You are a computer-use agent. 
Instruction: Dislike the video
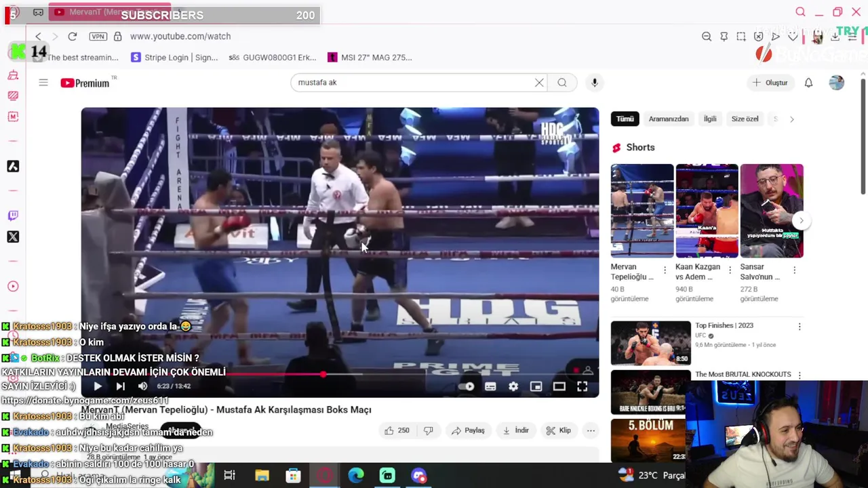(428, 430)
